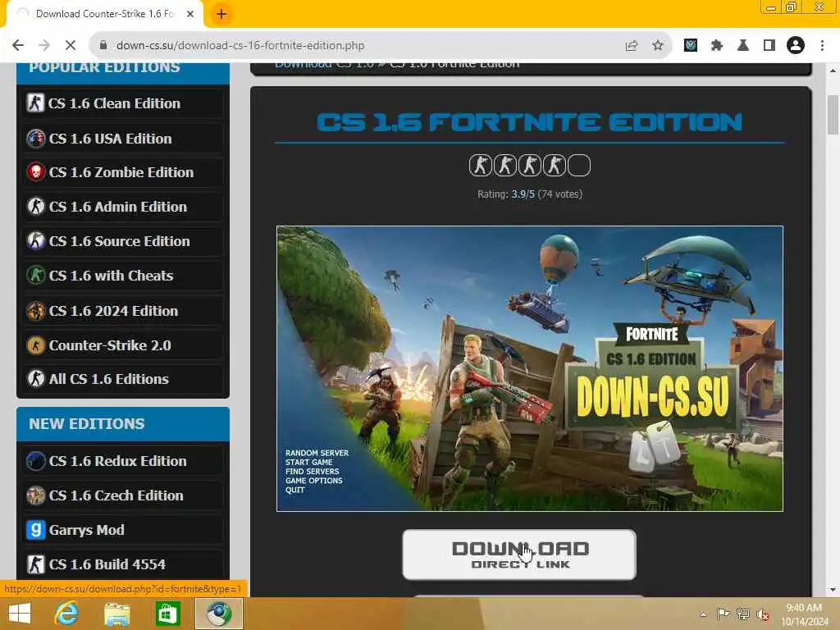Screen dimensions: 840x630
Task: Close the Download Counter-Strike 1.6 tab
Action: point(190,14)
